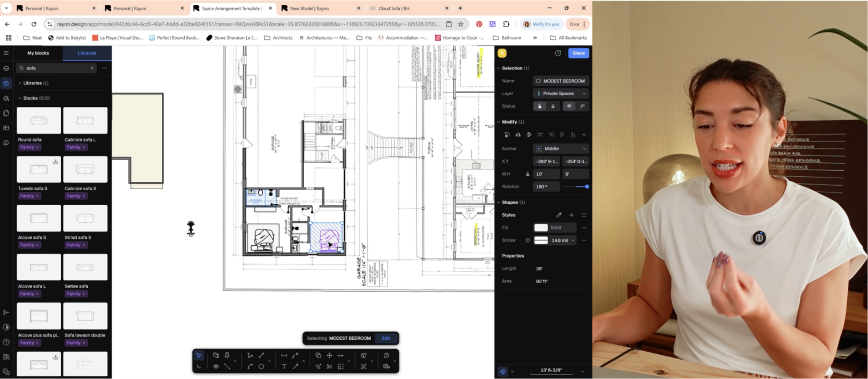Open the Architects bookmarks folder
Viewport: 868px width, 379px height.
(278, 38)
